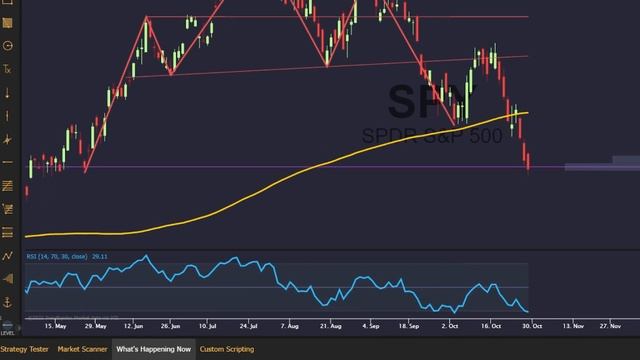Select the horizontal line tool
Image resolution: width=640 pixels, height=360 pixels.
[7, 162]
